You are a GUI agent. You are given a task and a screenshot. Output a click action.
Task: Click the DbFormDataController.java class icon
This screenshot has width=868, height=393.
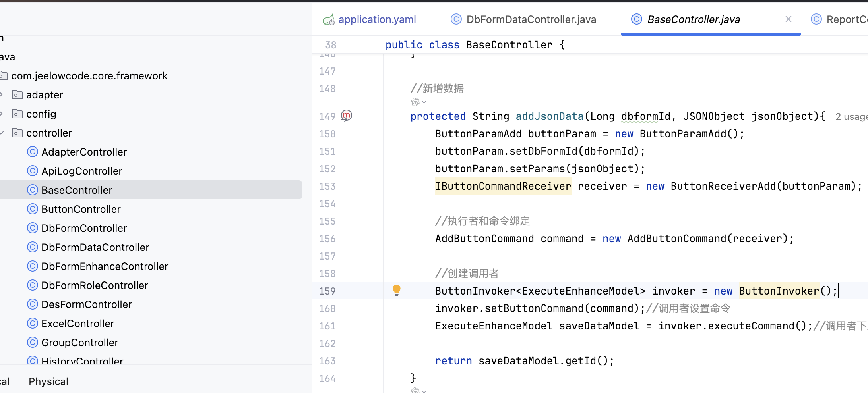click(456, 19)
